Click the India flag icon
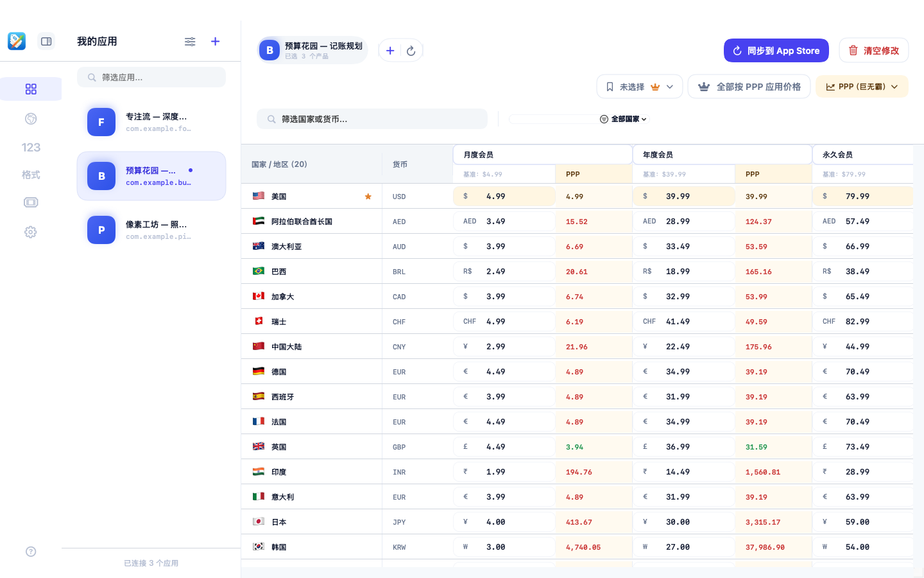Viewport: 924px width, 578px height. tap(259, 471)
